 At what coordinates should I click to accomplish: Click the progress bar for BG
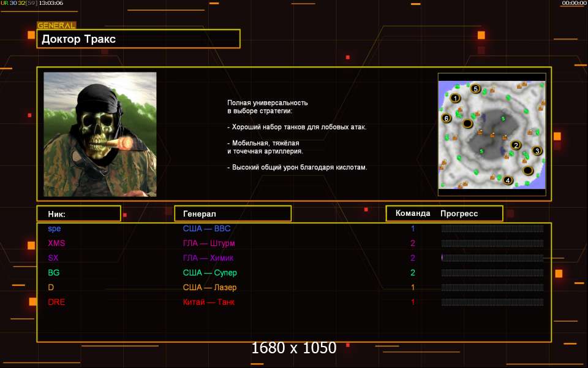click(492, 272)
